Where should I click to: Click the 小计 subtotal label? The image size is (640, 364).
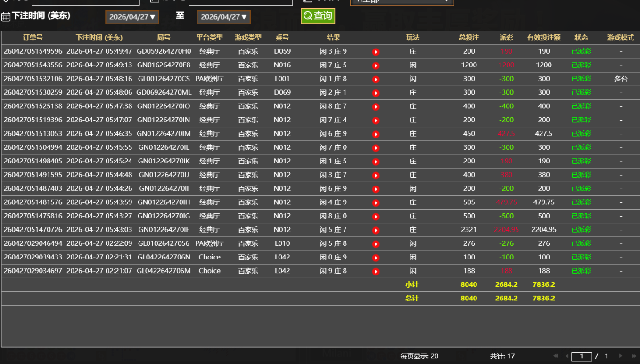tap(412, 284)
